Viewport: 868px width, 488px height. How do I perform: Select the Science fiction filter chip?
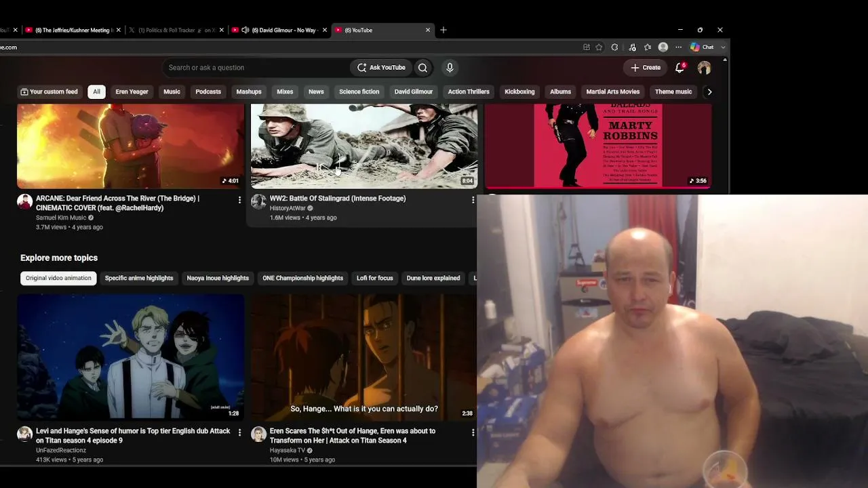tap(359, 91)
